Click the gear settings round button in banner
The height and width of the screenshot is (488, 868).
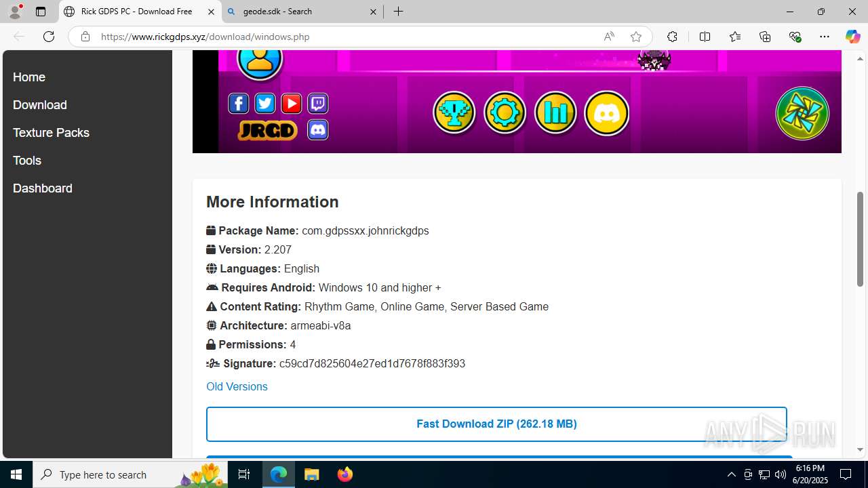(x=505, y=113)
